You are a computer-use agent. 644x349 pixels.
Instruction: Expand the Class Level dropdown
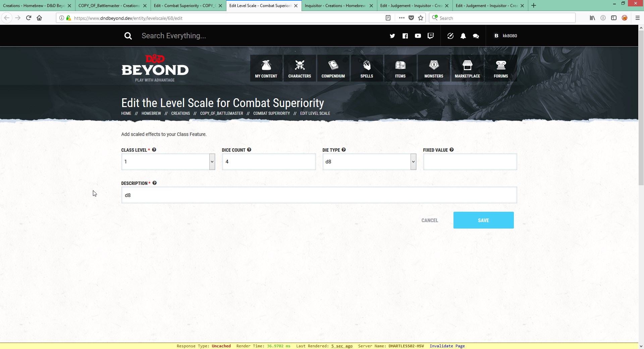tap(212, 162)
